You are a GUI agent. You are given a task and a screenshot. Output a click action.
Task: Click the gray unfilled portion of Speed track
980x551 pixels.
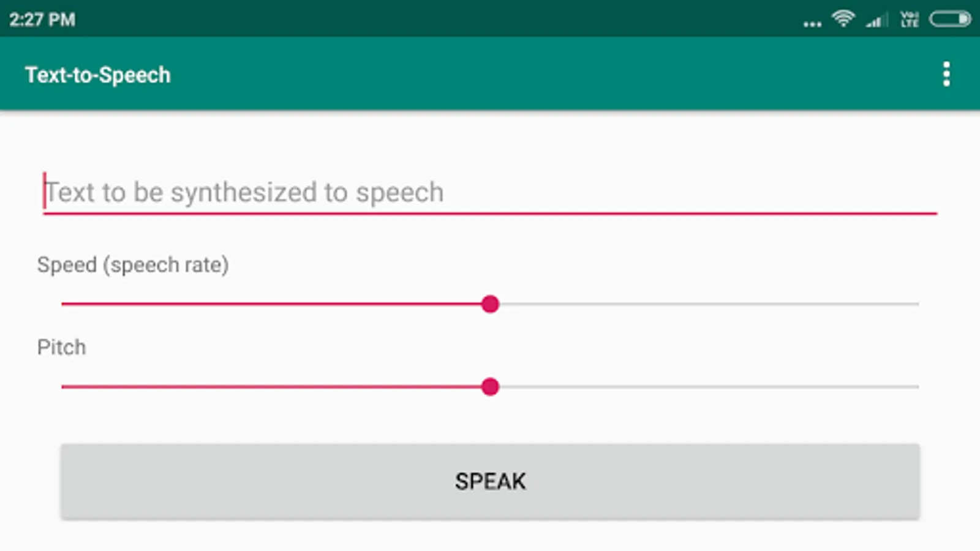pyautogui.click(x=704, y=304)
